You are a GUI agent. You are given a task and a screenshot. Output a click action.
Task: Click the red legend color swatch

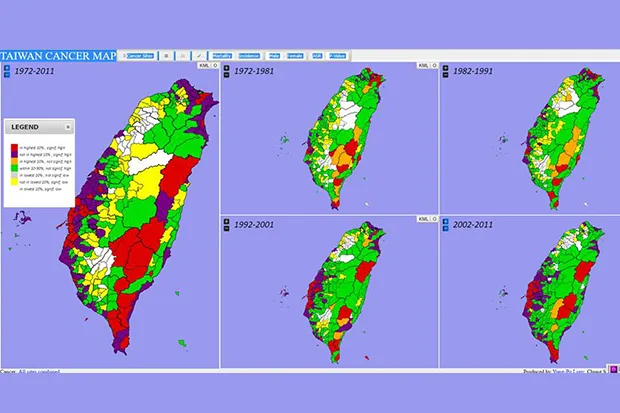[14, 148]
